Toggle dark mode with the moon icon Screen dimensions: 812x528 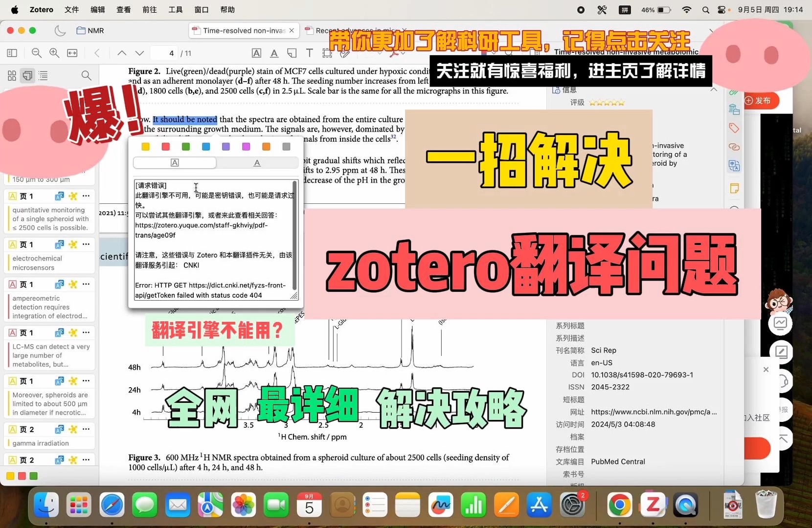[60, 30]
